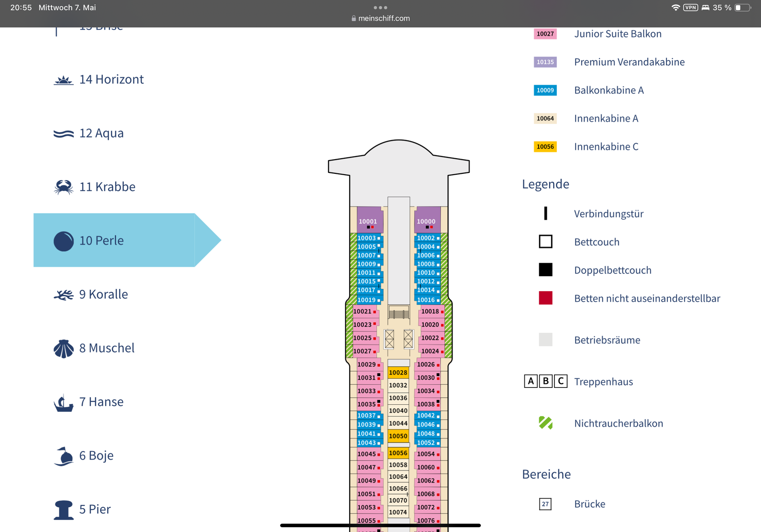Click the ship icon for 7 Hanse

[x=63, y=403]
